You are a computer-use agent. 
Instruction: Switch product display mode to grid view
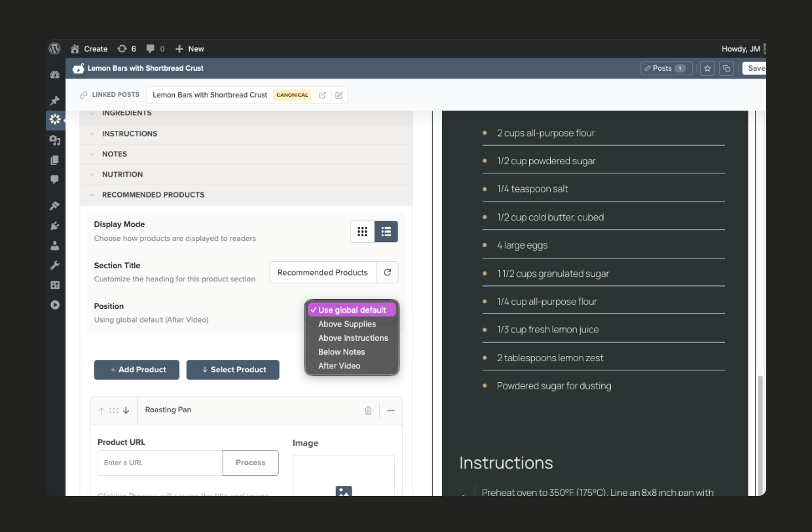coord(363,231)
